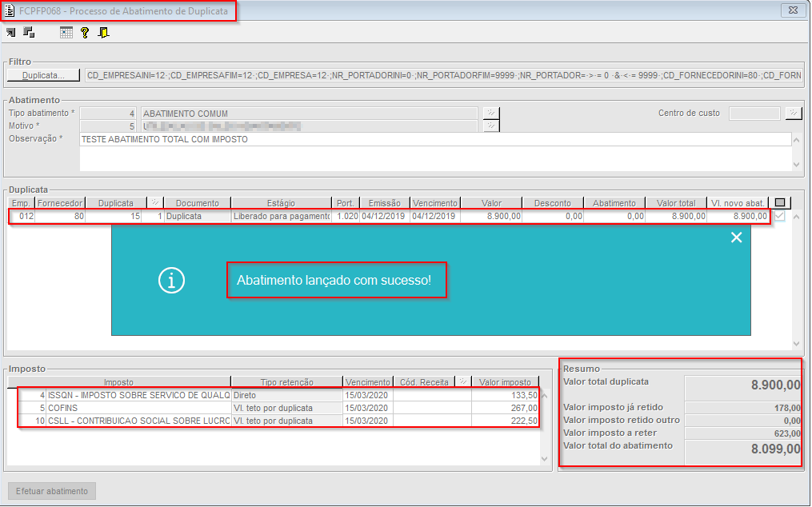Select the COFINS tax row
The image size is (812, 507).
[278, 408]
